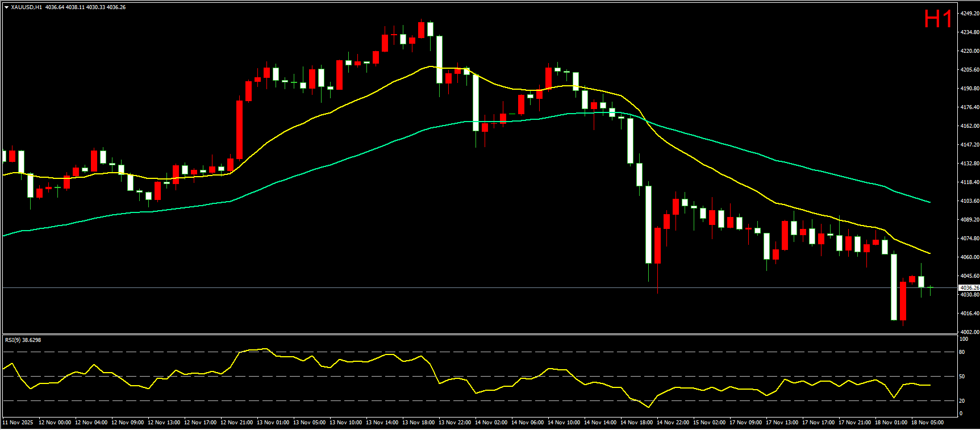980x430 pixels.
Task: Click the 17 Nov 09:00 time label
Action: point(745,422)
